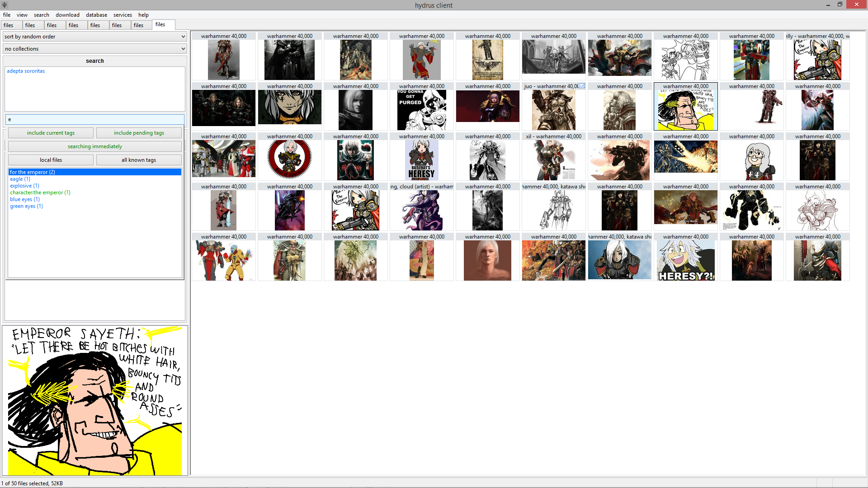Click the 'for the emperor (2)' tag result
The image size is (868, 488).
point(95,172)
